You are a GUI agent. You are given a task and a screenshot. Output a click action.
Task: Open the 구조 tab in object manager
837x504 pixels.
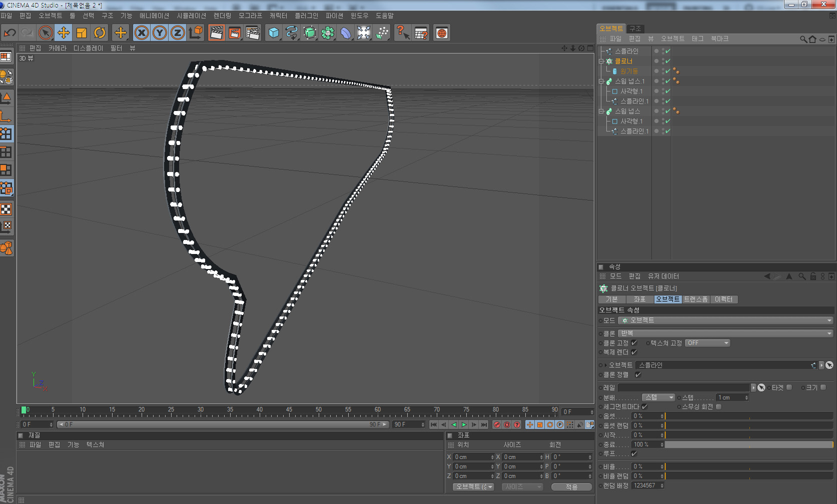click(635, 28)
